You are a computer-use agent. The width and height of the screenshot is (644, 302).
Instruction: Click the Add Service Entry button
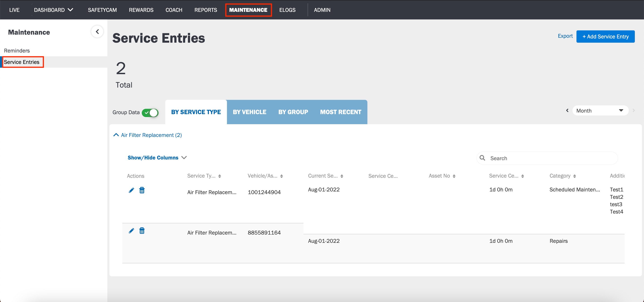605,36
